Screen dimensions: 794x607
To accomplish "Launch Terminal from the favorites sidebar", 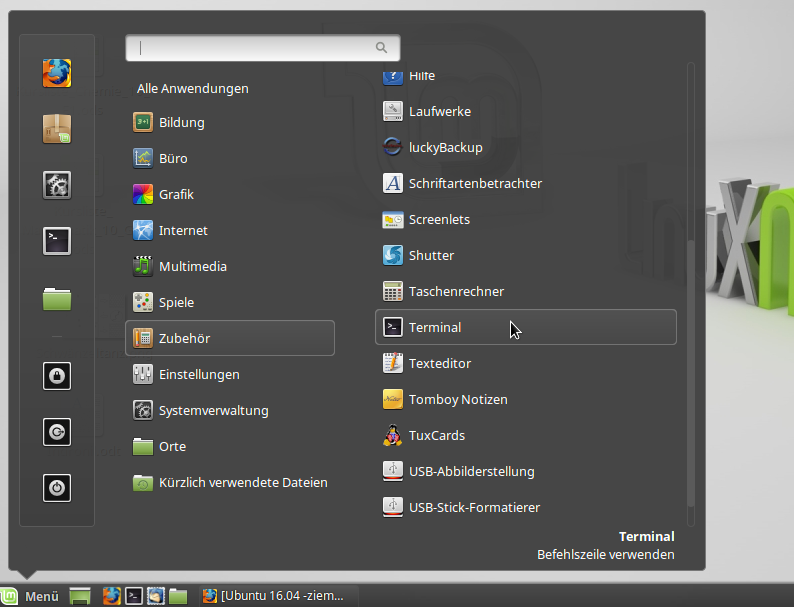I will tap(57, 240).
